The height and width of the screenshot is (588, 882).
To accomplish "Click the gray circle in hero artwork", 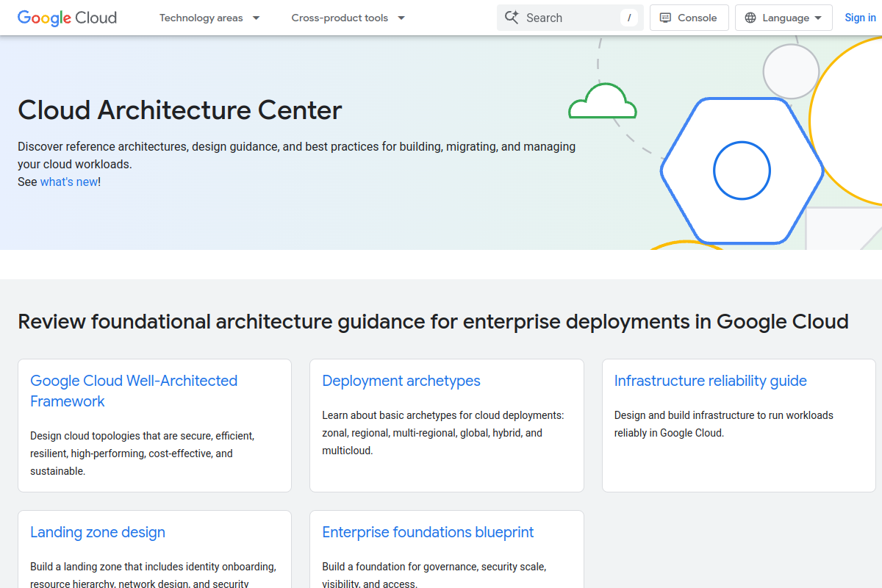I will point(791,71).
